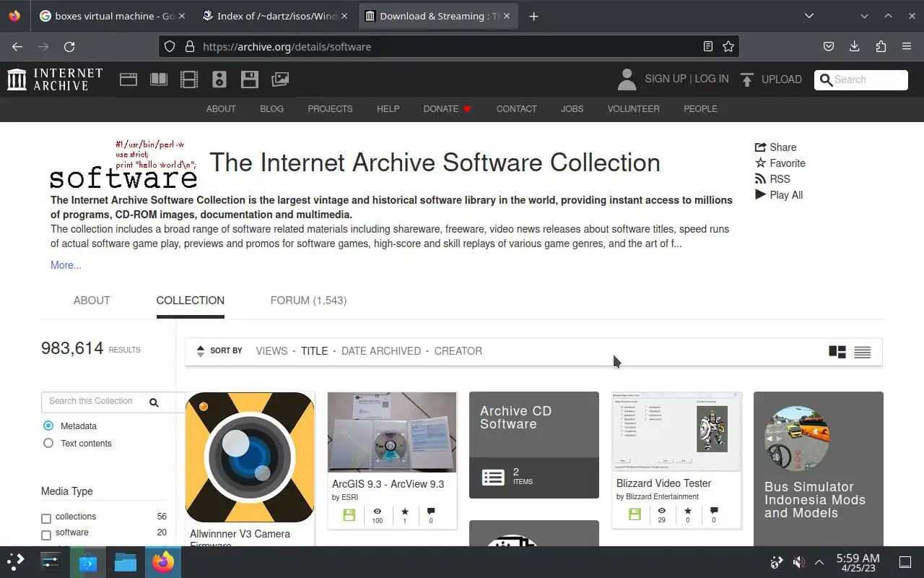924x578 pixels.
Task: Open the file manager in the taskbar
Action: [x=125, y=562]
